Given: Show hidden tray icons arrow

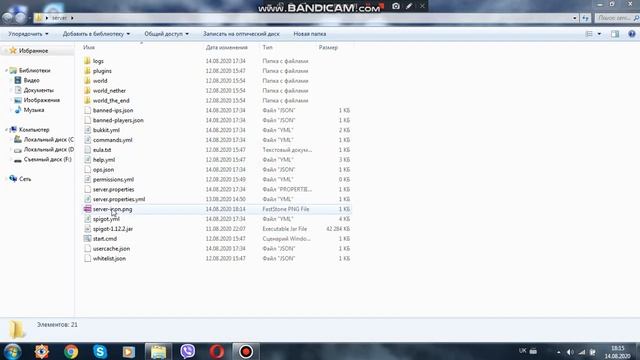Looking at the screenshot, I should tap(558, 352).
